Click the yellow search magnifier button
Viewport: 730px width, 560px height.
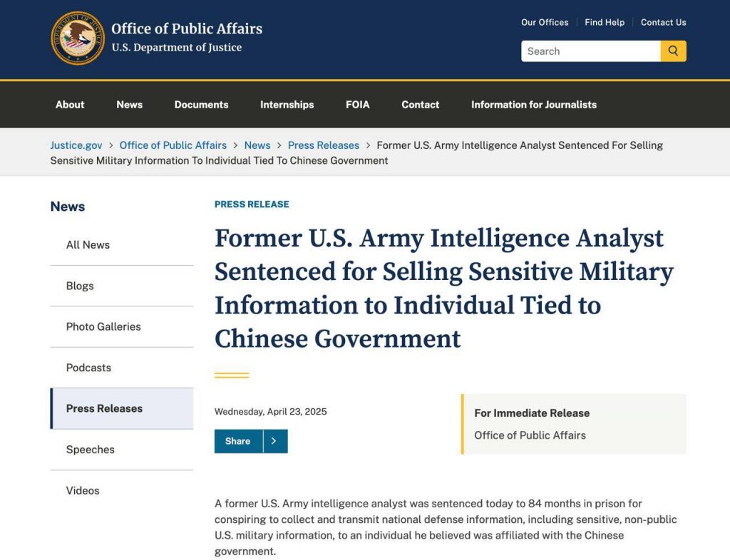(x=673, y=51)
